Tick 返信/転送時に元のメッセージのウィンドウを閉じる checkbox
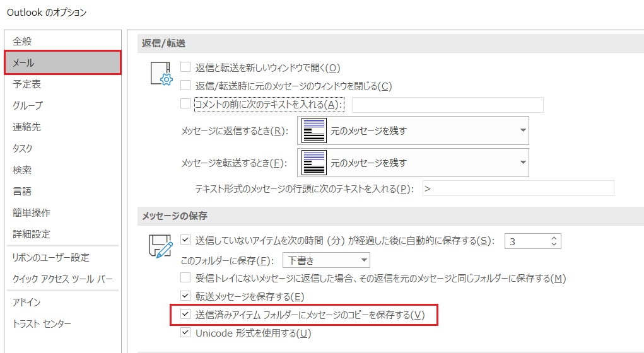 [185, 85]
